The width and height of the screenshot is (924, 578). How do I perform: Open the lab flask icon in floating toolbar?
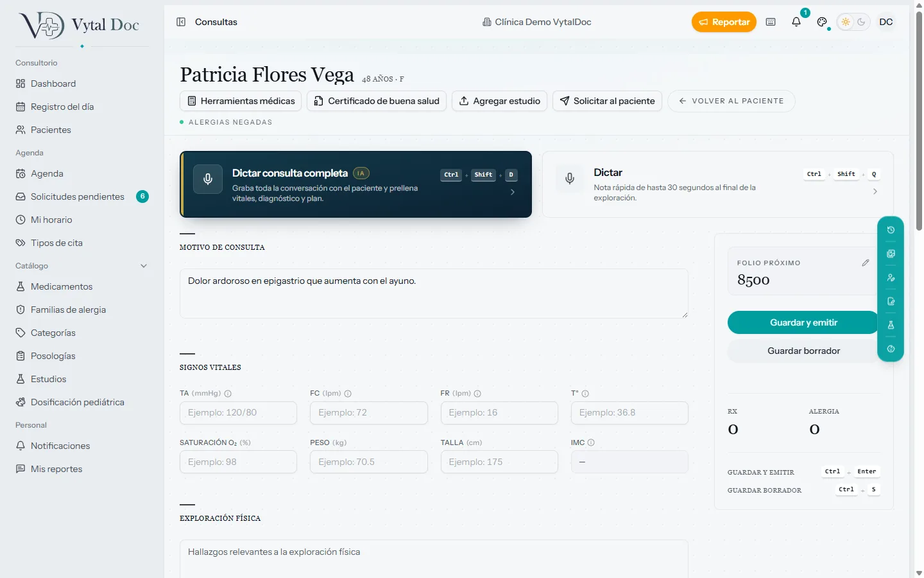891,325
